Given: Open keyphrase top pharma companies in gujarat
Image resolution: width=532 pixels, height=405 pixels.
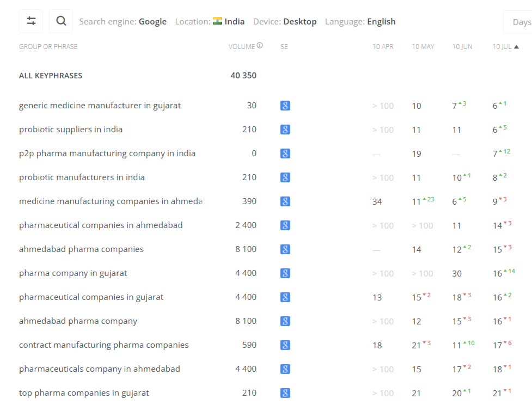Looking at the screenshot, I should pos(84,393).
